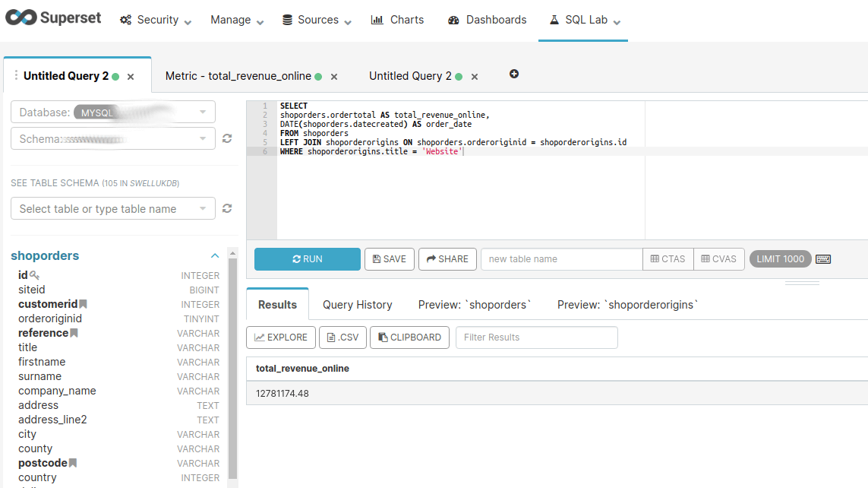
Task: Click the shoporders table name
Action: click(45, 255)
